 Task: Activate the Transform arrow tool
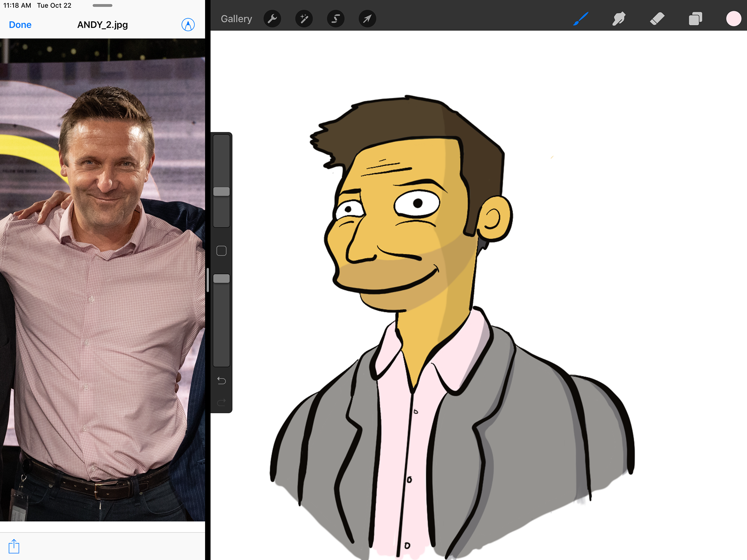(x=367, y=19)
